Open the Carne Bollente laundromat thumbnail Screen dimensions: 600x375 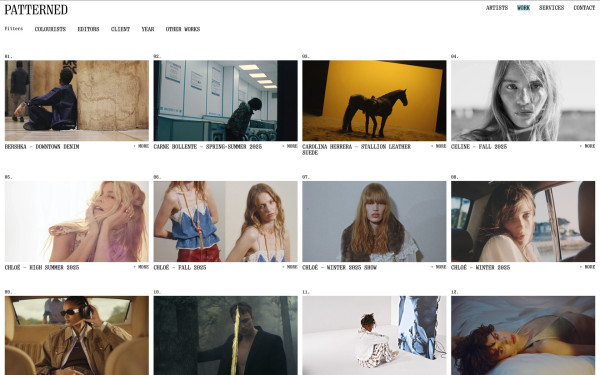pyautogui.click(x=225, y=101)
